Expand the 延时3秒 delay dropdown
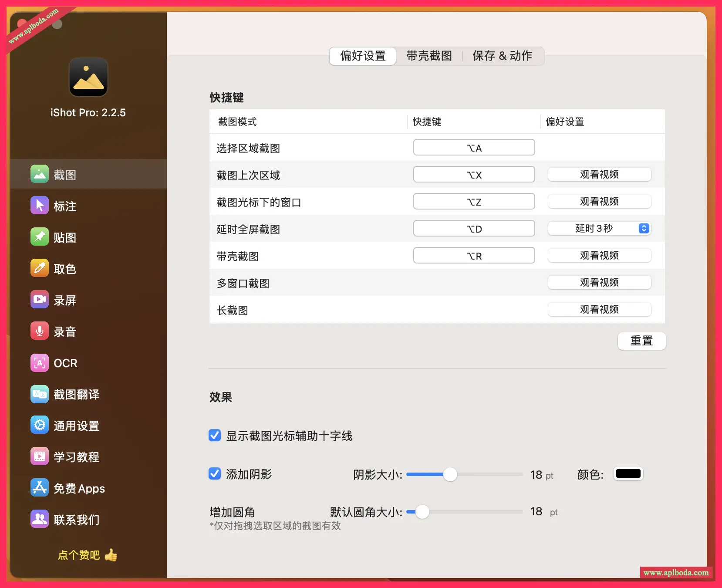Screen dimensions: 722x588 (x=599, y=229)
